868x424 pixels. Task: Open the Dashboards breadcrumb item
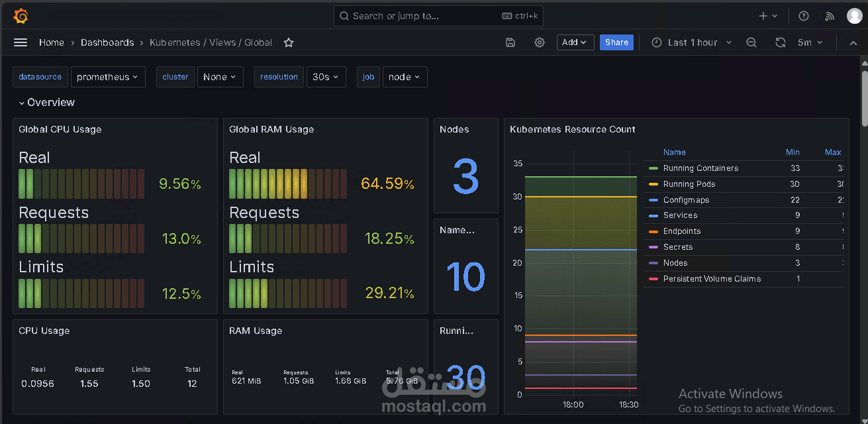(107, 42)
